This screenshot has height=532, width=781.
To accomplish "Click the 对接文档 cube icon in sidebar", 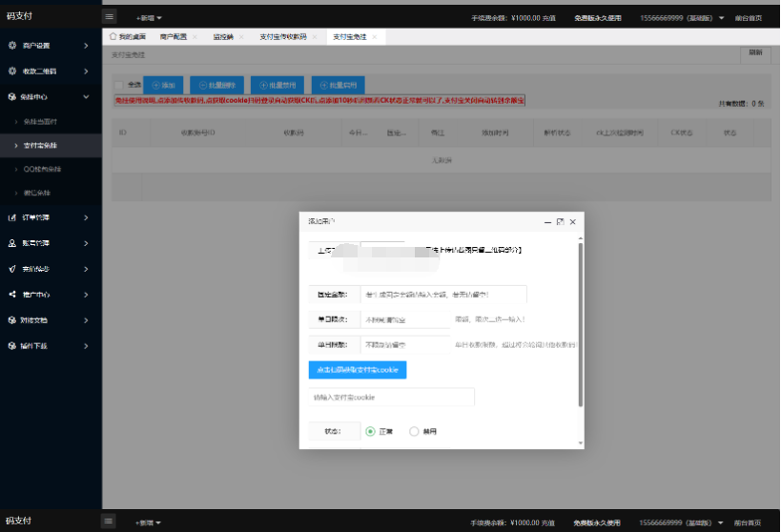I will click(x=12, y=320).
